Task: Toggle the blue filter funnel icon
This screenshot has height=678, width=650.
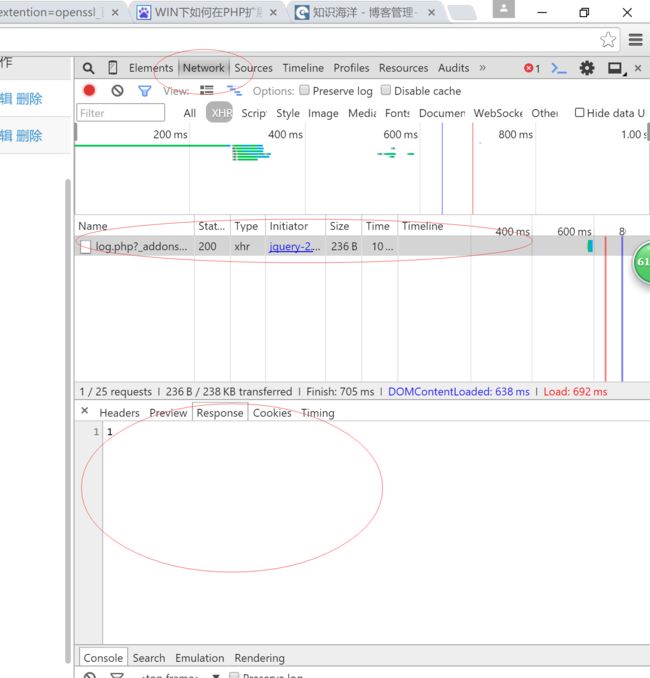Action: click(x=144, y=91)
